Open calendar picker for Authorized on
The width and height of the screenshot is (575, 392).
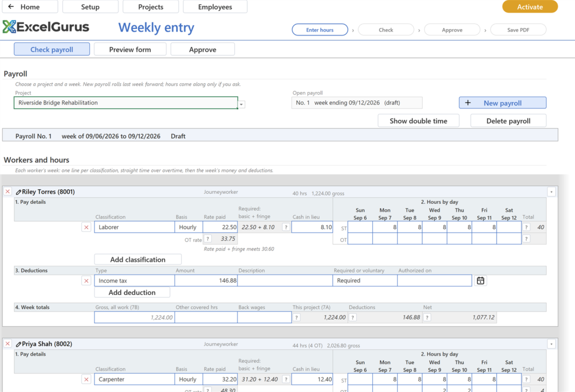tap(481, 281)
